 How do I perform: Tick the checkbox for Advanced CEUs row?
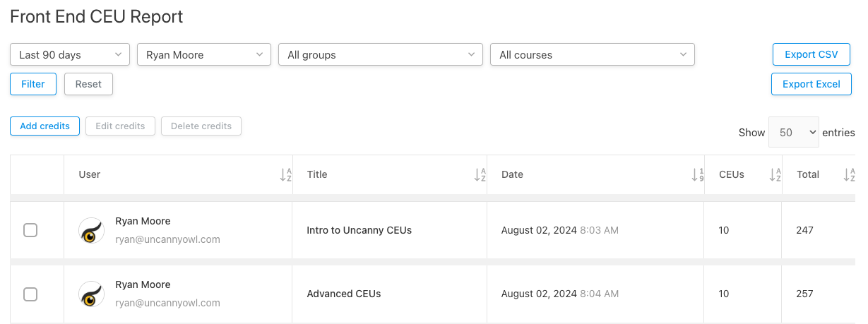[30, 294]
